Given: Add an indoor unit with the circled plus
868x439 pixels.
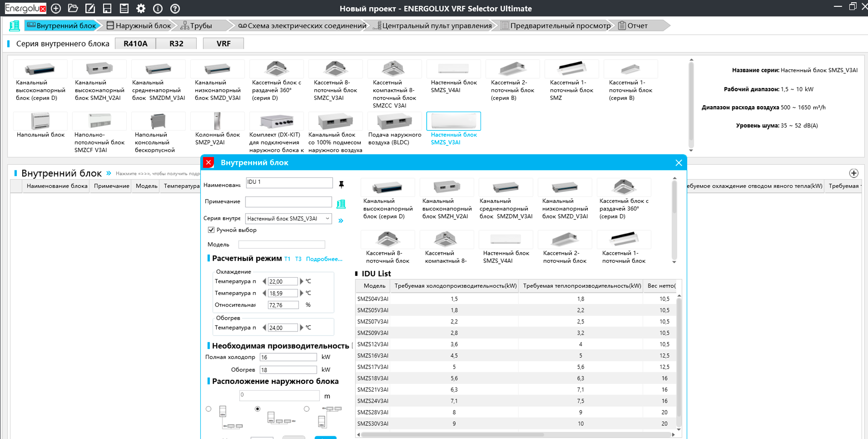Looking at the screenshot, I should point(854,173).
